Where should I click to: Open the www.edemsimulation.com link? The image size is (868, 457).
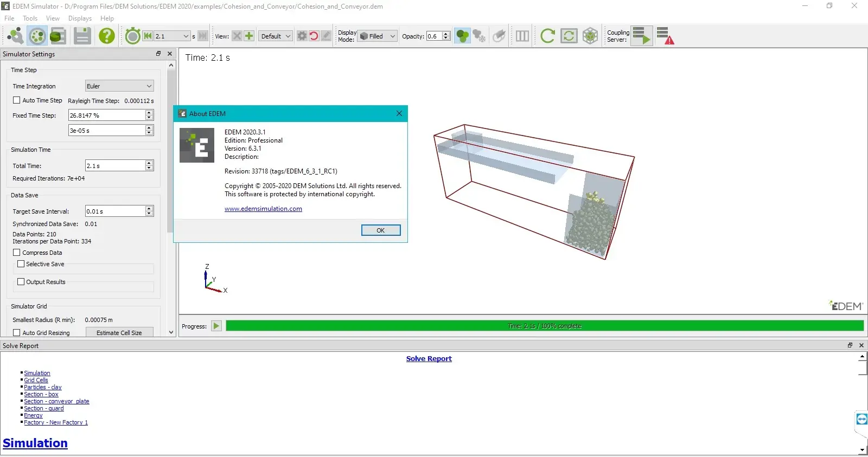263,209
